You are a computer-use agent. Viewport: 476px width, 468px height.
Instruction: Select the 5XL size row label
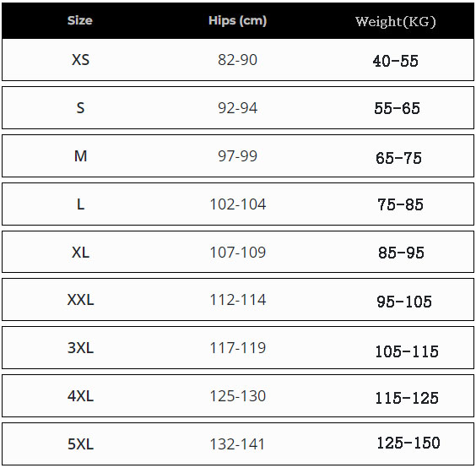tap(80, 444)
